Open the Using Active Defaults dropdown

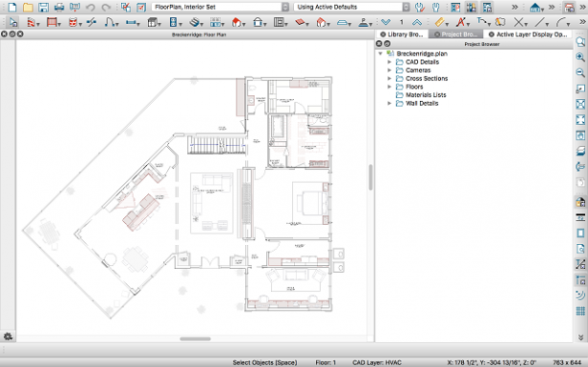(x=352, y=7)
